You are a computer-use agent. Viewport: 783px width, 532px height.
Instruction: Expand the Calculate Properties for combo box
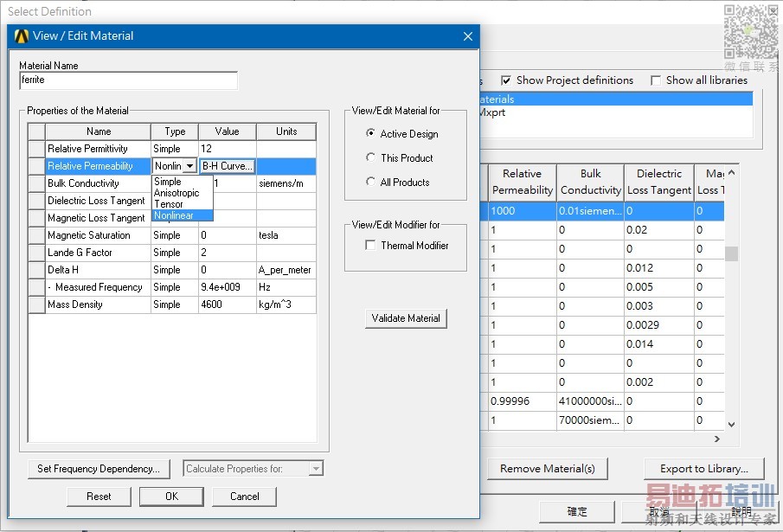[316, 469]
